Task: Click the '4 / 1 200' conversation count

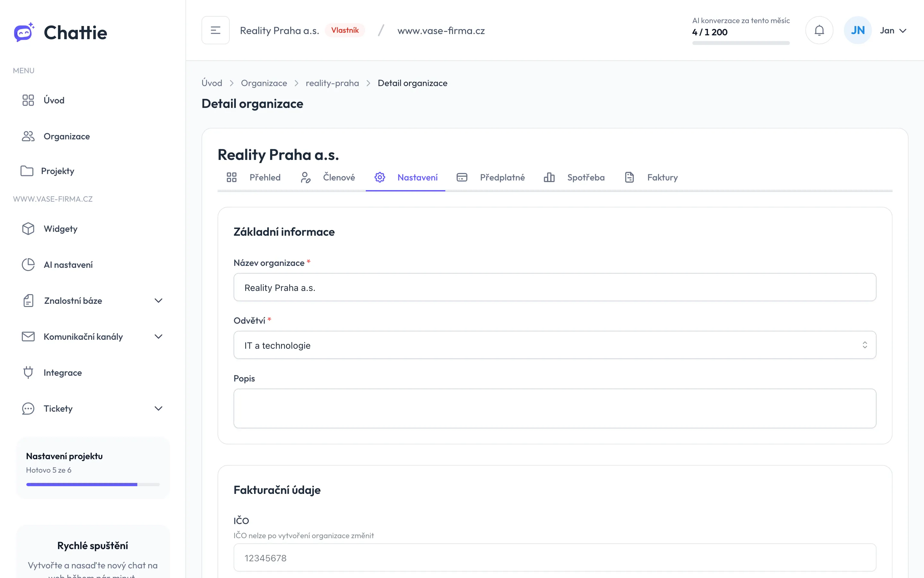Action: [x=709, y=32]
